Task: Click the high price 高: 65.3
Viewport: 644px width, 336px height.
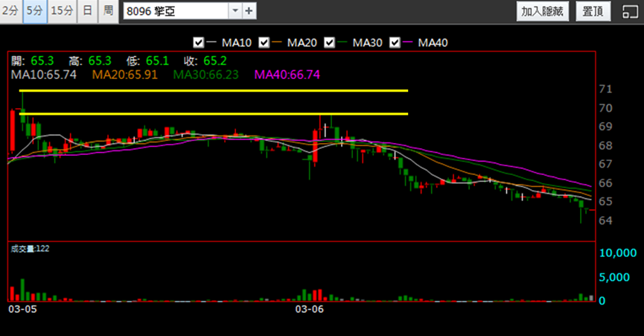Action: [x=90, y=61]
